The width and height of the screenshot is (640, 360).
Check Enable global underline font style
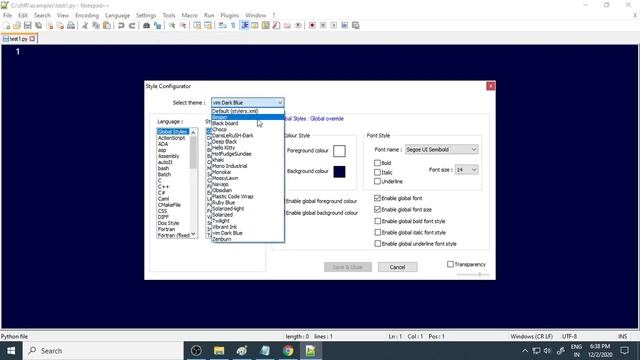(x=378, y=244)
